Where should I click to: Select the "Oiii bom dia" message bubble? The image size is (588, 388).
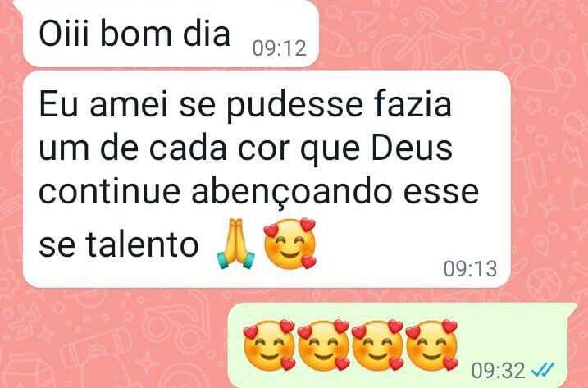click(x=171, y=34)
